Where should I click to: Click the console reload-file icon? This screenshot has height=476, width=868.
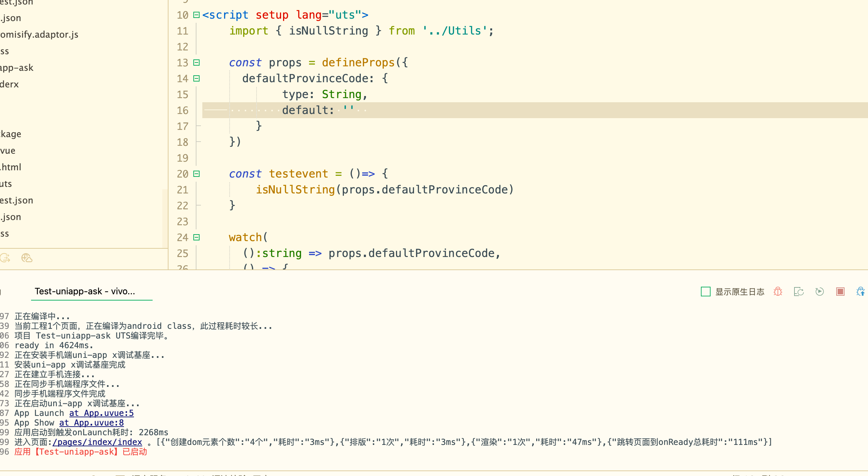point(799,292)
